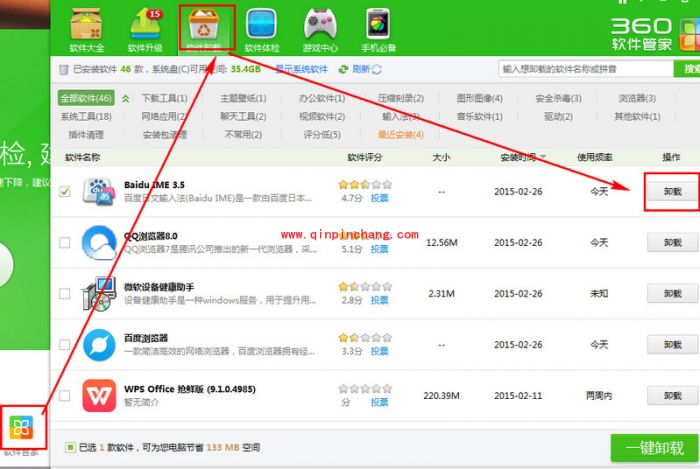The height and width of the screenshot is (469, 700).
Task: Click 投票 link for 微软设备健康助手
Action: pos(379,300)
